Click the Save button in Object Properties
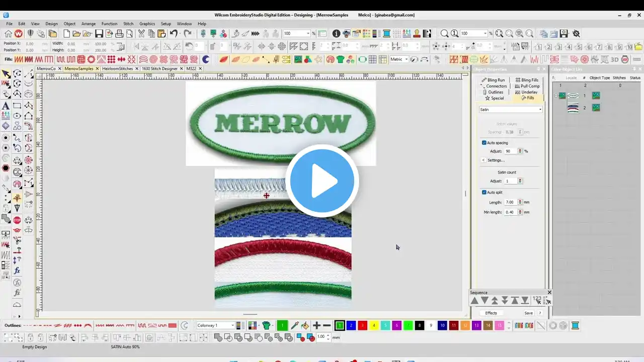This screenshot has height=362, width=644. click(528, 313)
